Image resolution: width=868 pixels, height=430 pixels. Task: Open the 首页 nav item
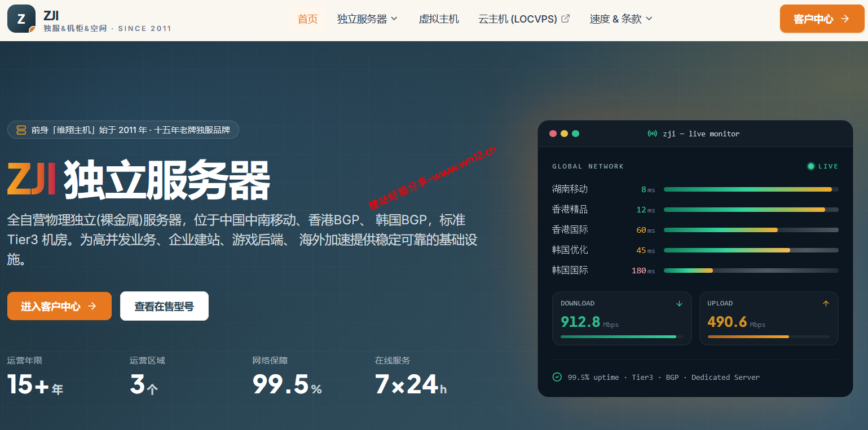[x=308, y=19]
